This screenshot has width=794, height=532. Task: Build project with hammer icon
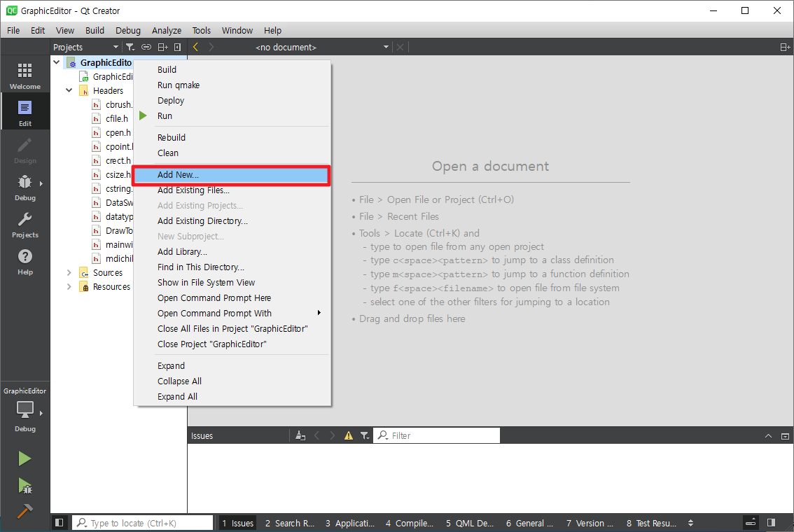coord(25,511)
